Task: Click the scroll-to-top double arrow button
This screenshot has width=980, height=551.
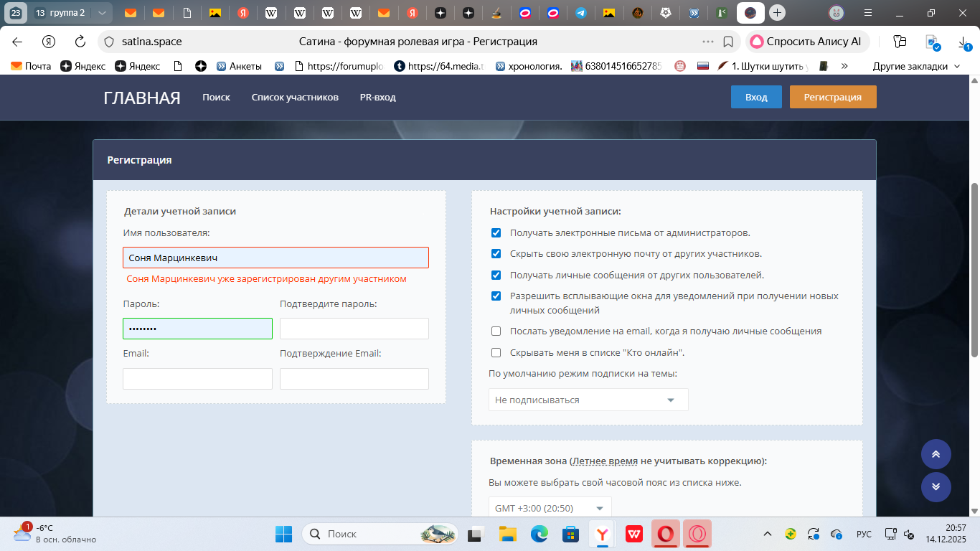Action: [x=936, y=454]
